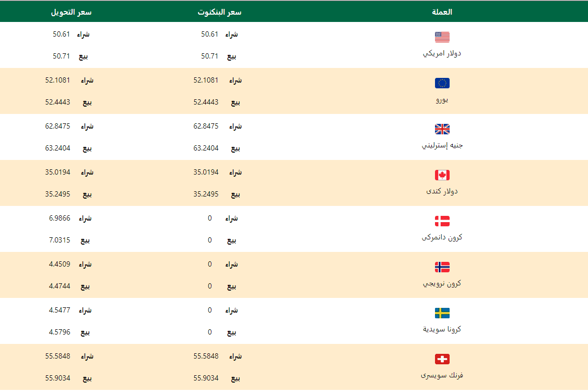Select the فرنك سويسرى currency label
The width and height of the screenshot is (588, 392).
click(x=442, y=375)
